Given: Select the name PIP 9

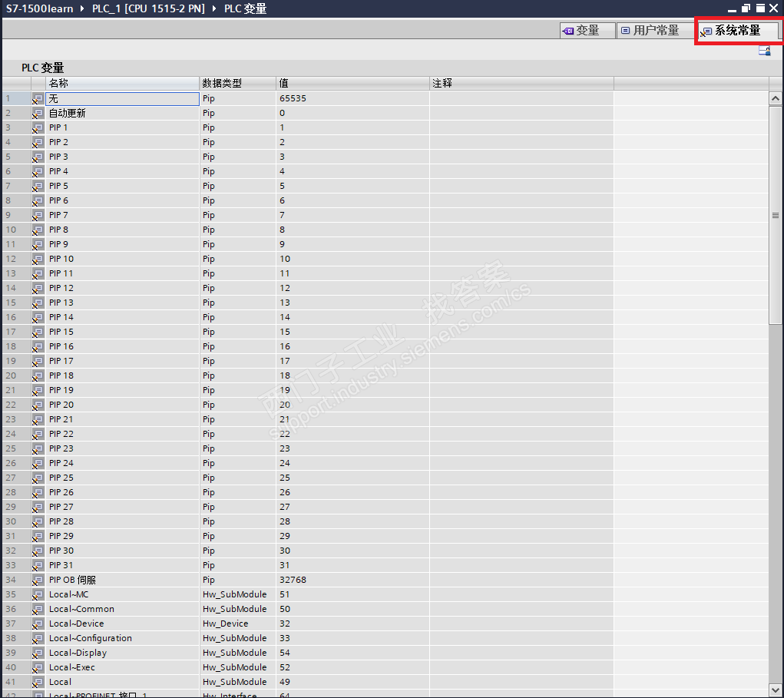Looking at the screenshot, I should pos(58,244).
